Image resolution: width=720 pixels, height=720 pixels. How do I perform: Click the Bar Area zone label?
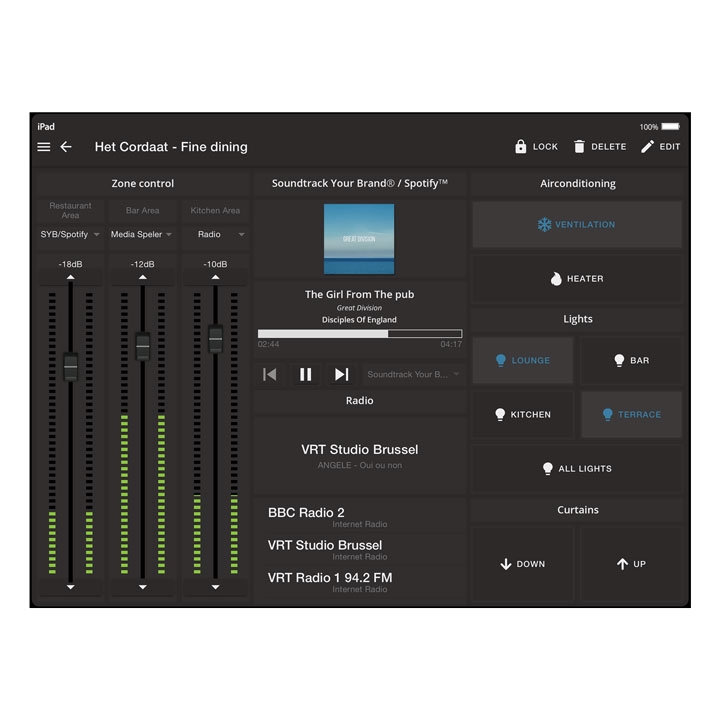(143, 210)
